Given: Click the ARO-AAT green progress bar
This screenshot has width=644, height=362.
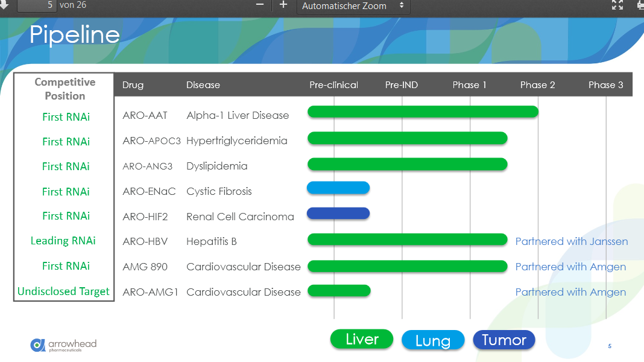Looking at the screenshot, I should tap(423, 112).
